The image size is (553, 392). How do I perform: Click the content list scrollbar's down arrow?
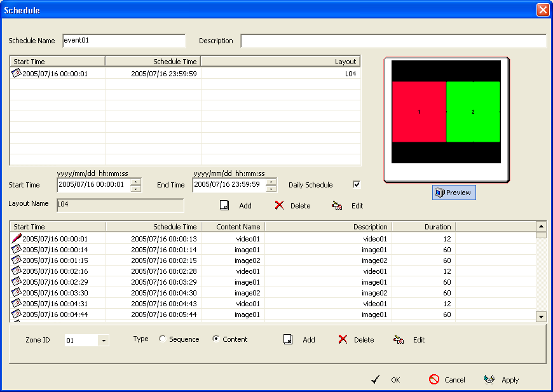pyautogui.click(x=541, y=316)
